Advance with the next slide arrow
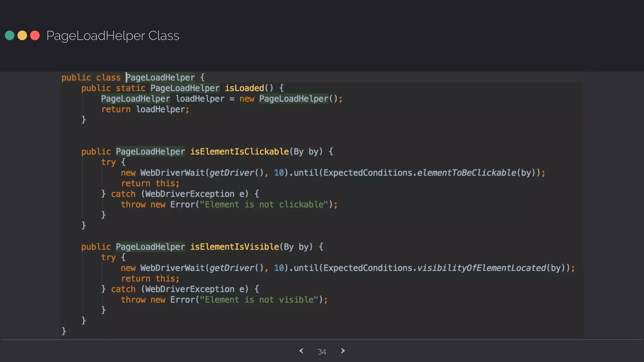Image resolution: width=644 pixels, height=362 pixels. click(343, 351)
